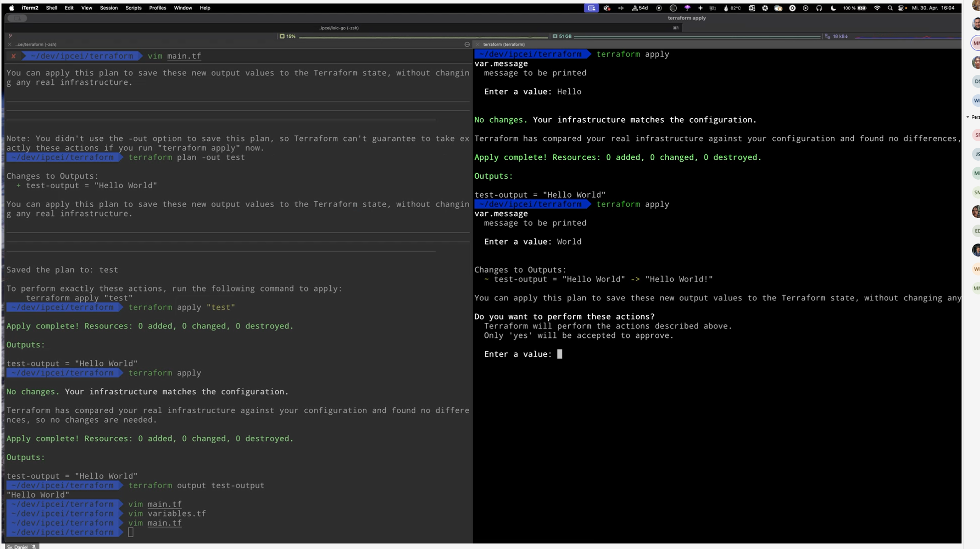
Task: Click the 82°C temperature menu bar item
Action: point(732,8)
